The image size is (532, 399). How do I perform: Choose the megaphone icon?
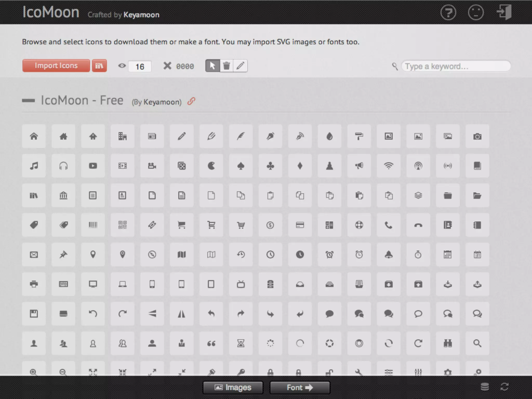[x=359, y=166]
